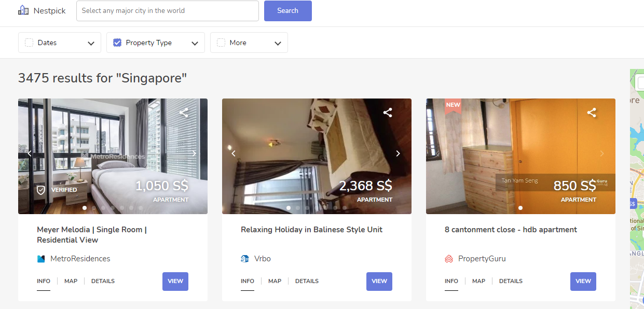Open DETAILS tab on Balinese Style Unit card
Image resolution: width=644 pixels, height=309 pixels.
307,281
